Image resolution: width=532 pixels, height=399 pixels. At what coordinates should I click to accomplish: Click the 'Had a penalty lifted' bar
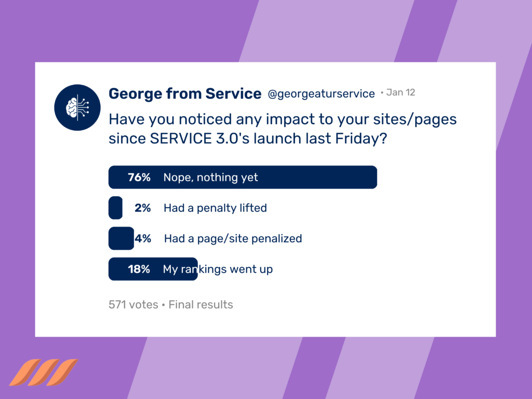115,208
